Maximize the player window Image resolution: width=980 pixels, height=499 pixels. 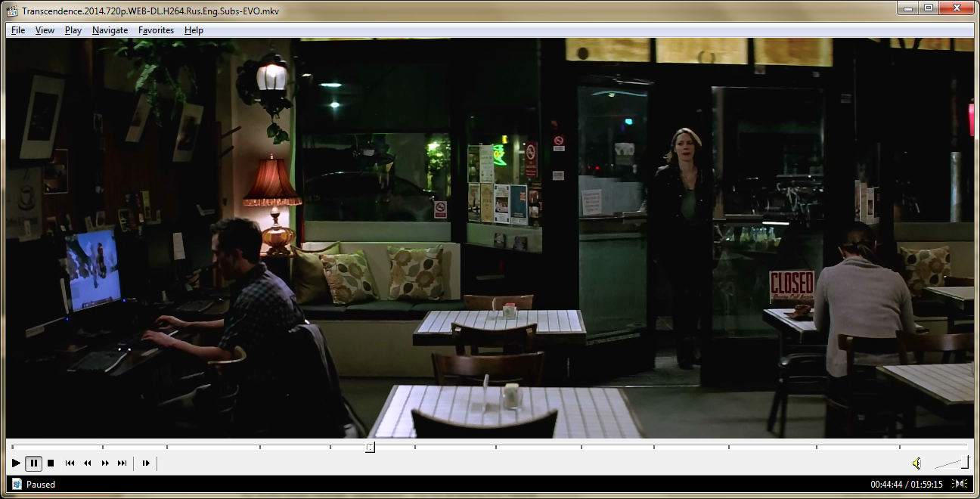[x=927, y=8]
